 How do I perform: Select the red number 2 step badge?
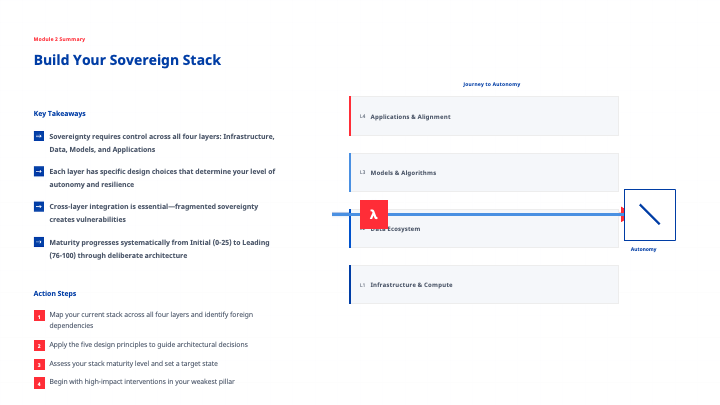[39, 345]
